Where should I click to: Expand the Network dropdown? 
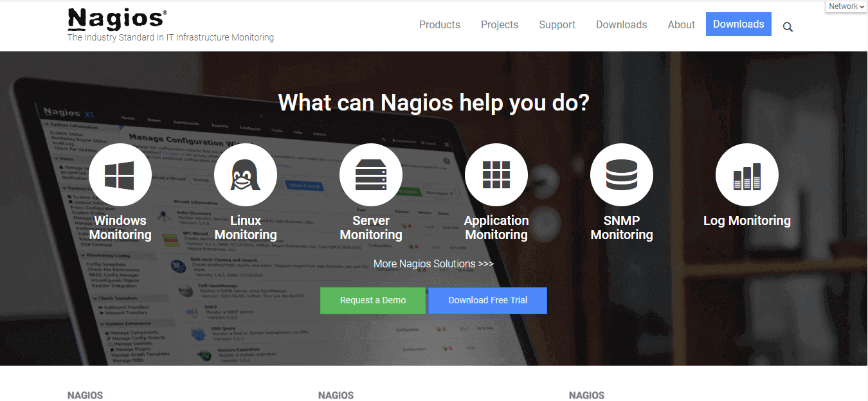(845, 6)
